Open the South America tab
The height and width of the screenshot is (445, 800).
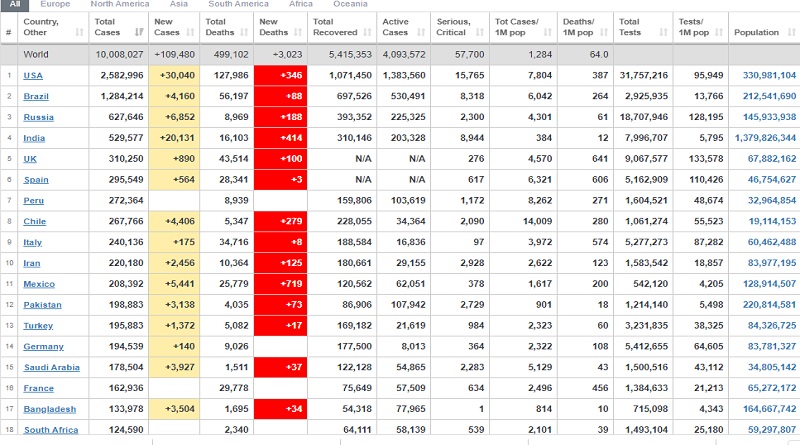coord(238,4)
